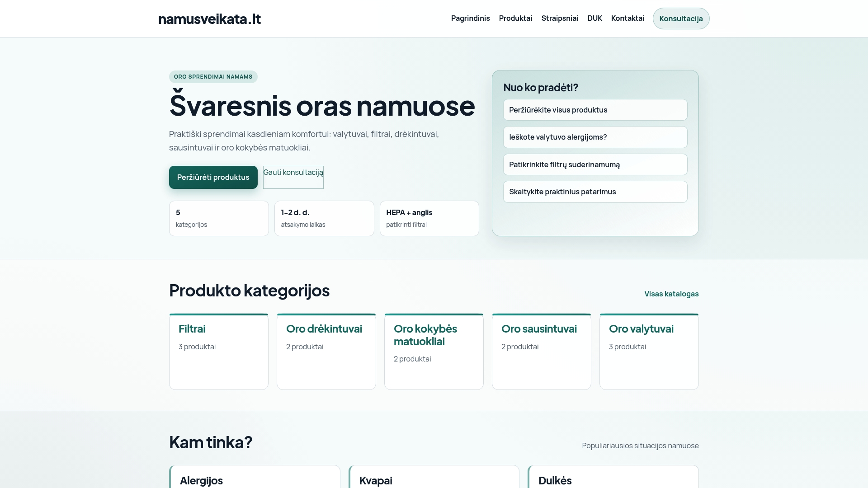Screen dimensions: 868x488
Task: Click the Konsultacija button
Action: coord(681,19)
